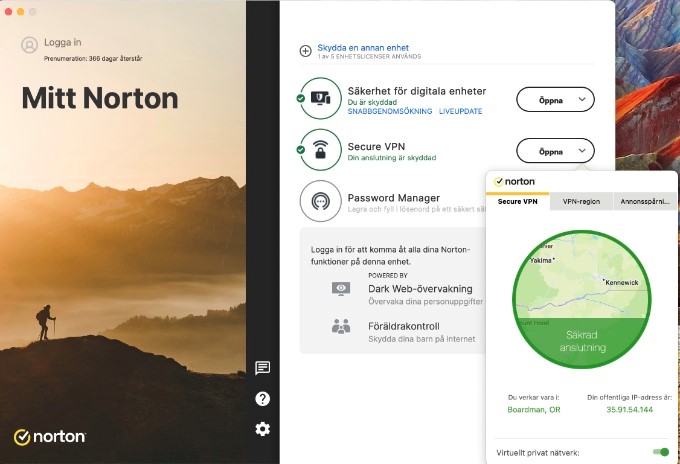Expand the dropdown arrow on device security Öppna
Screen dimensions: 680x464
582,99
